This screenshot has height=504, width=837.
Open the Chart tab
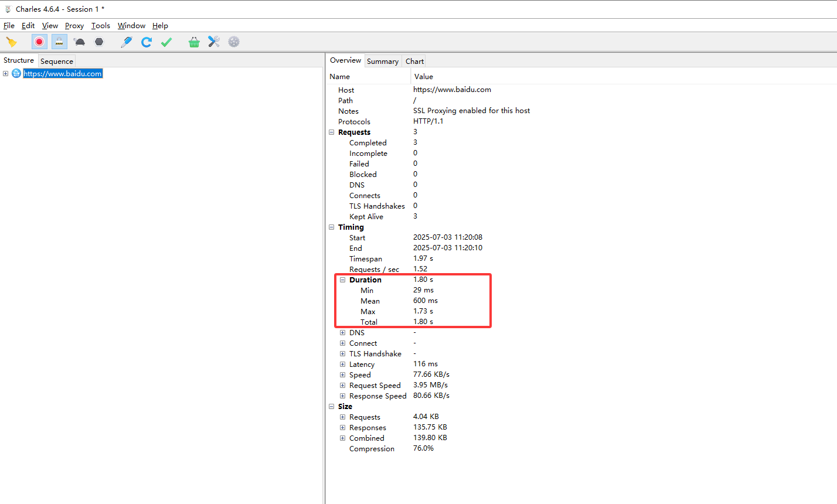(x=414, y=62)
